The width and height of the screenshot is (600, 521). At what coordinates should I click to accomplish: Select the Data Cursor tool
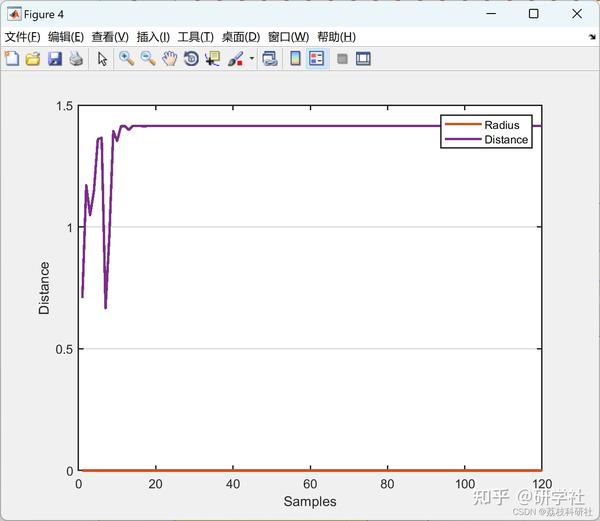point(212,59)
